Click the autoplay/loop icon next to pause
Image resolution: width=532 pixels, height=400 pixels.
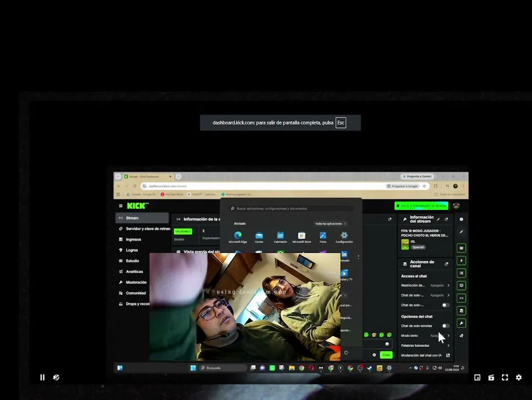click(56, 377)
